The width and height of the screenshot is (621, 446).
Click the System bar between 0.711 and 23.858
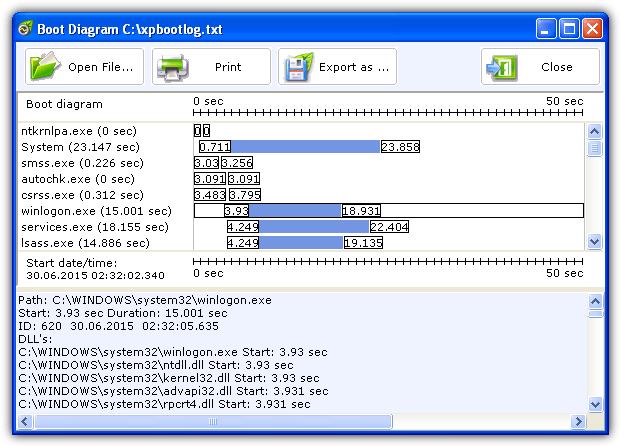(x=305, y=147)
